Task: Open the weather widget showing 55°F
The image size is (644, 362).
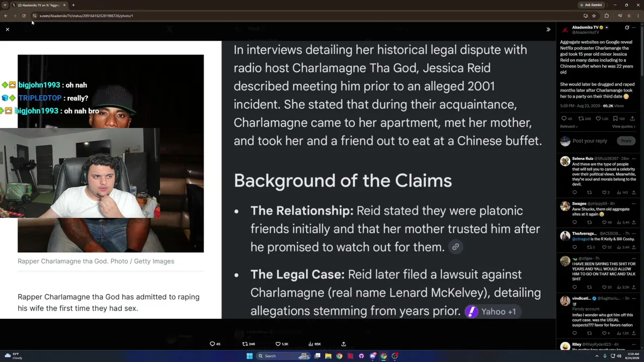Action: pyautogui.click(x=13, y=356)
